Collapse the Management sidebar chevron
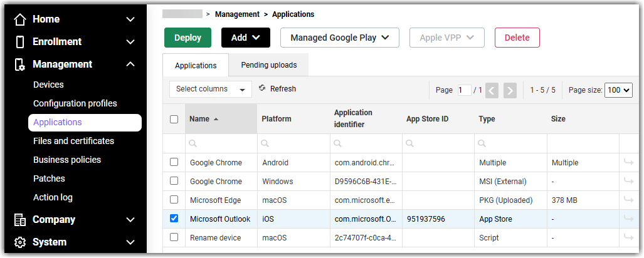The image size is (644, 258). pos(130,64)
